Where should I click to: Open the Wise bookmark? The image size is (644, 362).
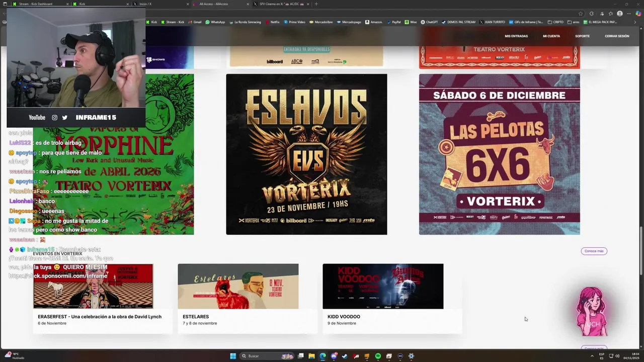tap(410, 22)
